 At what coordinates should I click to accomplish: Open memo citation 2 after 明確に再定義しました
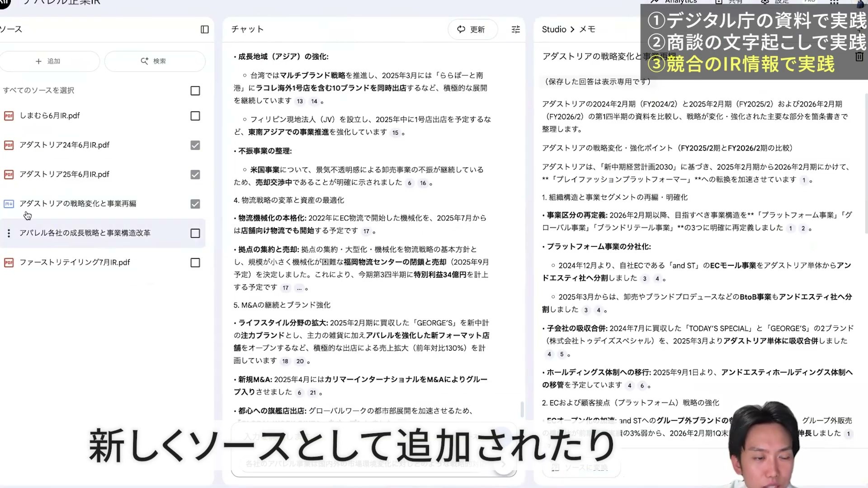tap(803, 229)
